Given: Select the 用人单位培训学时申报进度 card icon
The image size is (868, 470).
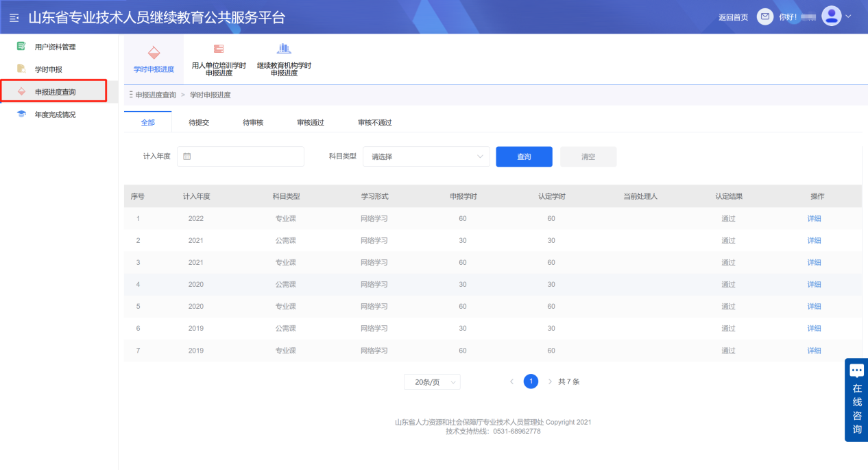Looking at the screenshot, I should click(x=217, y=48).
